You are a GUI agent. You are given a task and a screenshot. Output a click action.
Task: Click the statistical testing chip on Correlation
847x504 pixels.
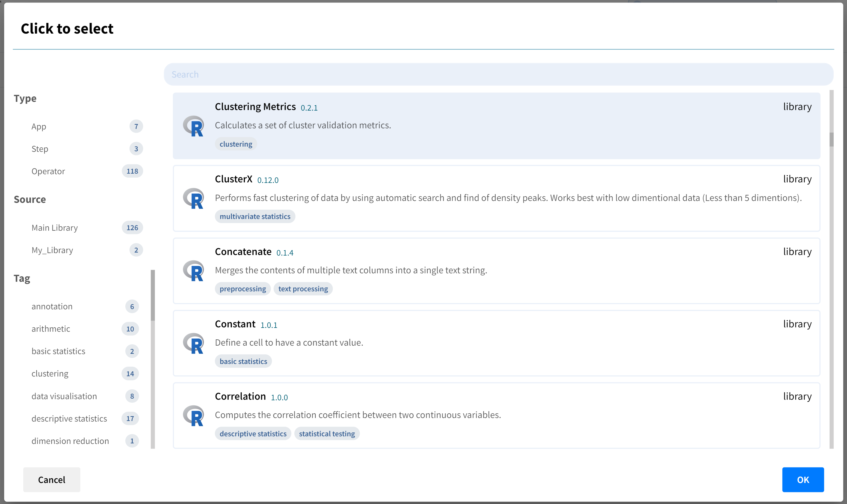point(327,434)
